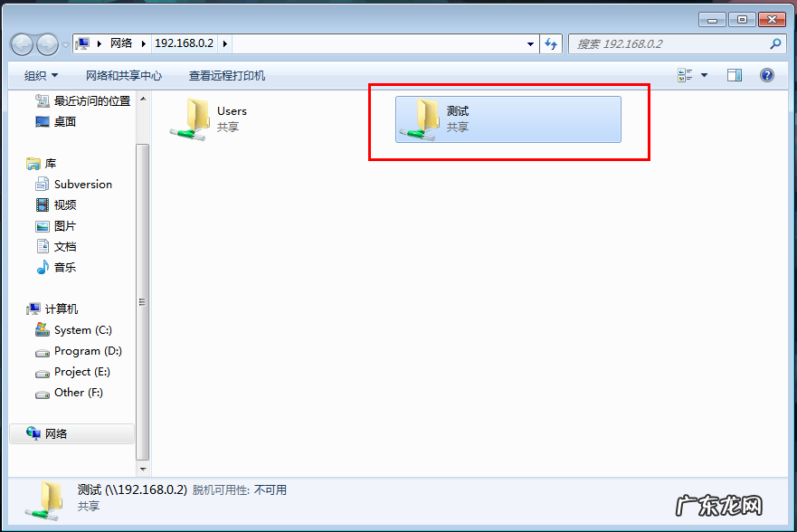The image size is (797, 532).
Task: Click 查看远程打印机
Action: click(x=227, y=76)
